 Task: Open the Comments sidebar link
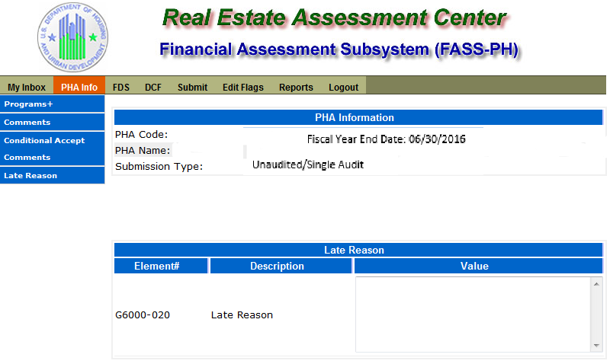click(x=52, y=122)
